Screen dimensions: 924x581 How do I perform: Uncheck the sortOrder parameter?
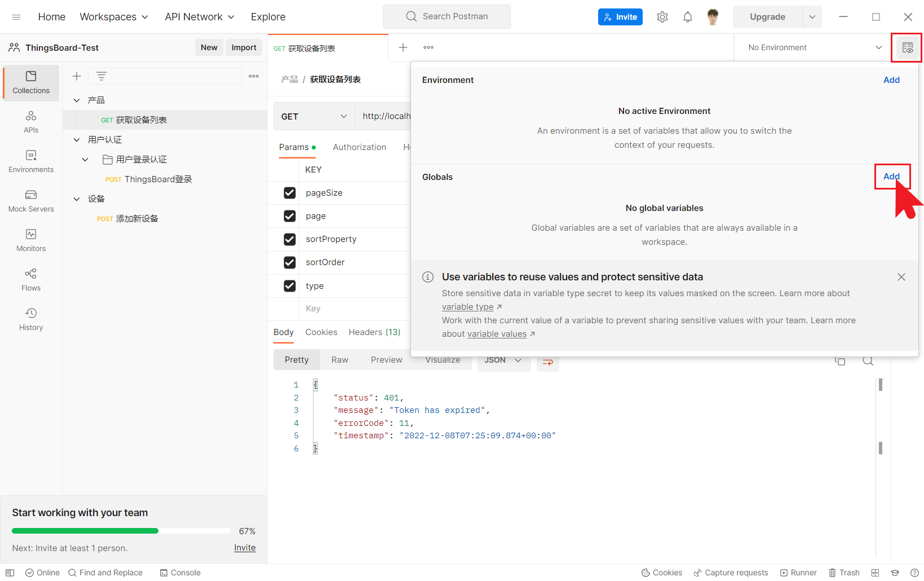click(x=290, y=262)
